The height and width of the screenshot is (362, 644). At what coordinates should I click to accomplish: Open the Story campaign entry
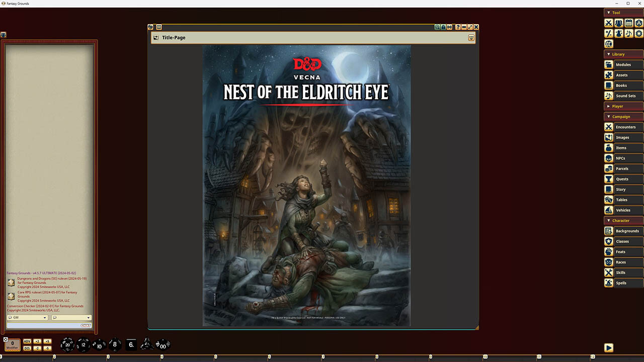(623, 190)
